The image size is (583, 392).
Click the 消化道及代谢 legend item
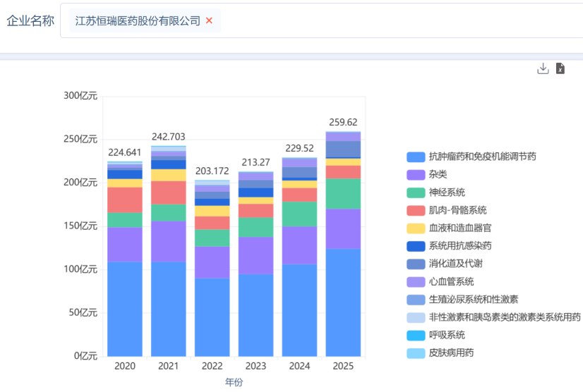445,264
